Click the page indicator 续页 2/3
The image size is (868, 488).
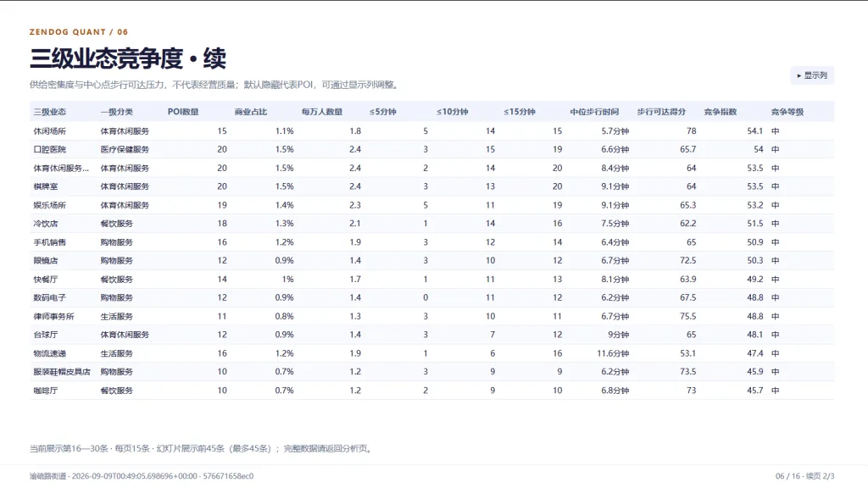pyautogui.click(x=820, y=476)
